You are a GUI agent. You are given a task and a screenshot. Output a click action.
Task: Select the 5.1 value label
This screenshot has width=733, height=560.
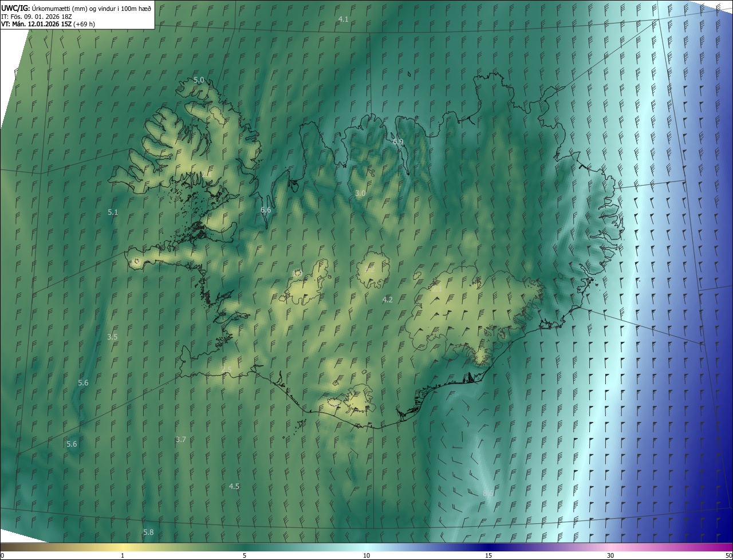pos(113,212)
